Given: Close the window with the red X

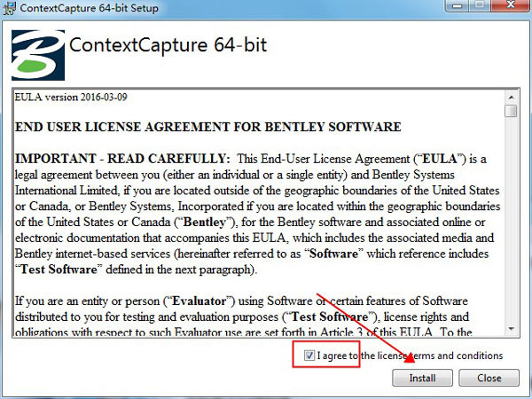Looking at the screenshot, I should pos(511,5).
